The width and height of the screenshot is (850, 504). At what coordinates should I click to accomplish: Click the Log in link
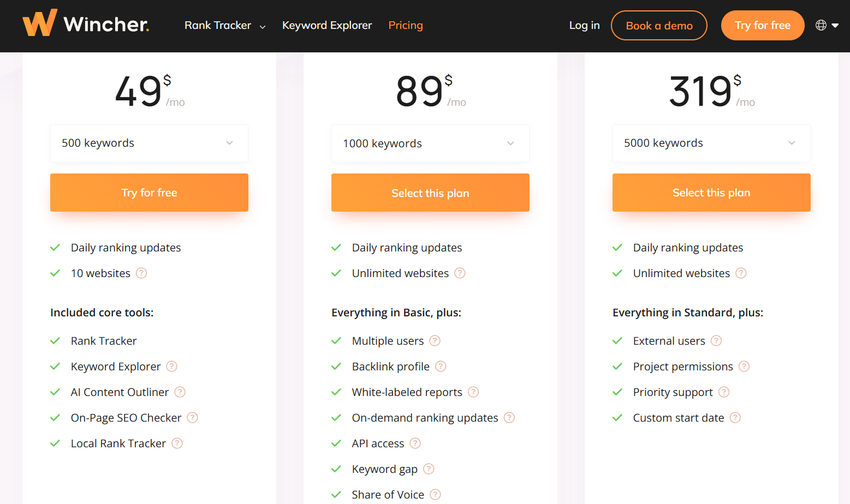click(x=584, y=26)
